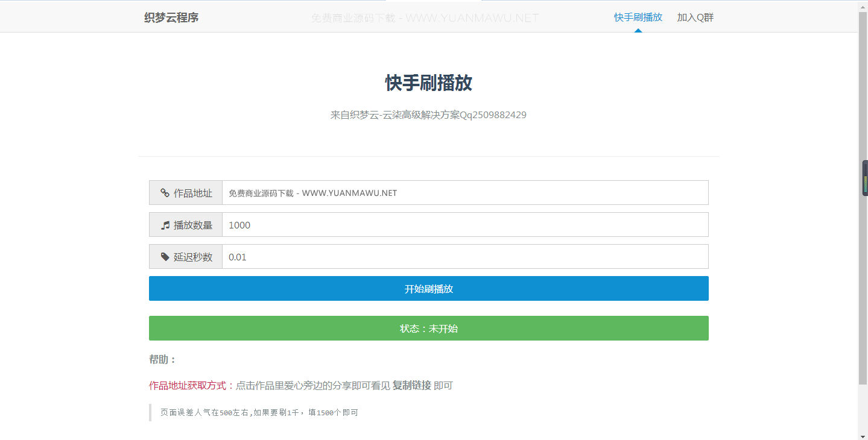Click the help note about 页面误差人气
Screen dimensions: 868x440
258,412
